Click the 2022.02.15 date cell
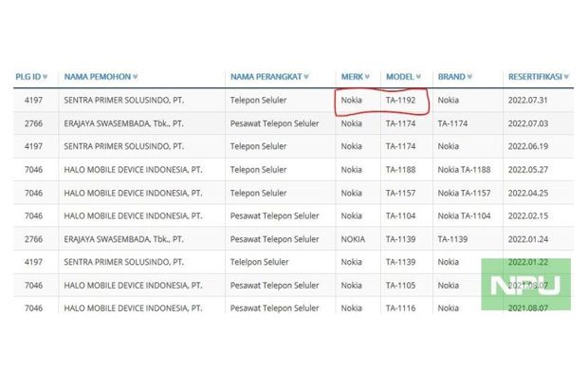 [528, 215]
